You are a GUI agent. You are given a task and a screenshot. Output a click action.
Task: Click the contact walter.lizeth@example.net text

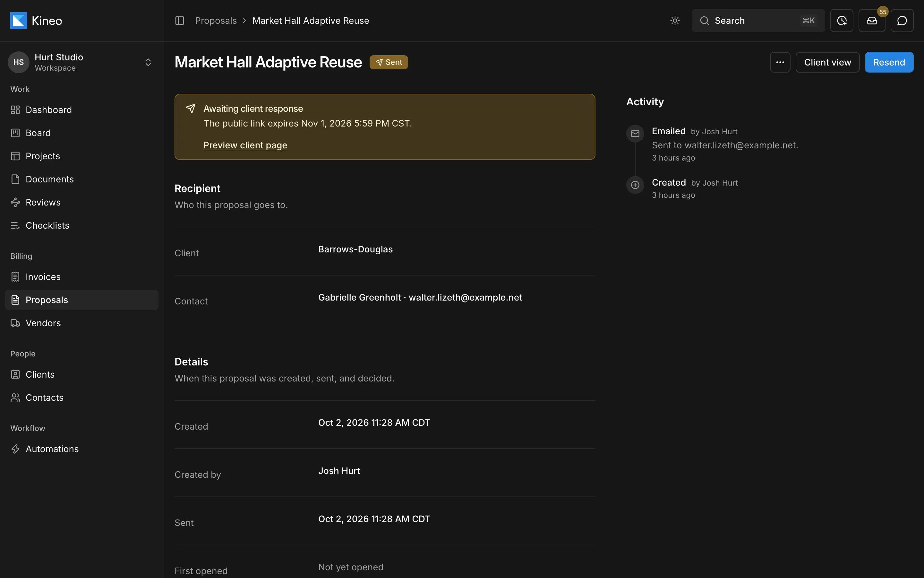click(465, 297)
